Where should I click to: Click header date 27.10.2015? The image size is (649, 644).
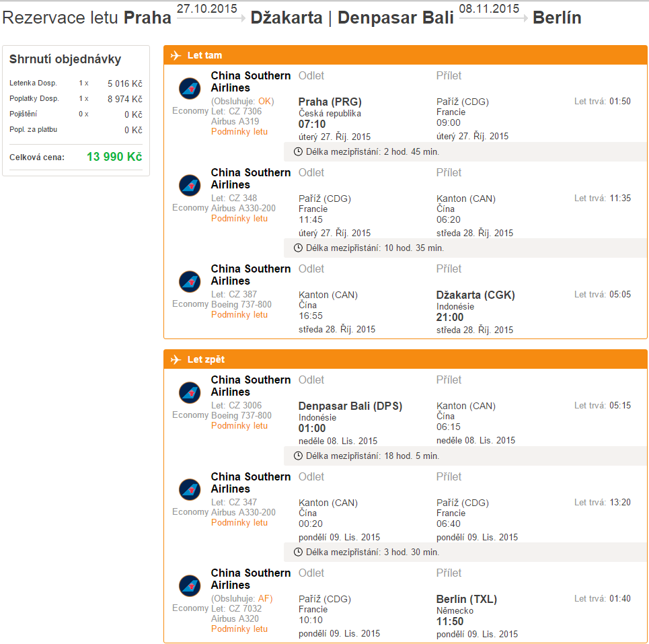[x=207, y=9]
